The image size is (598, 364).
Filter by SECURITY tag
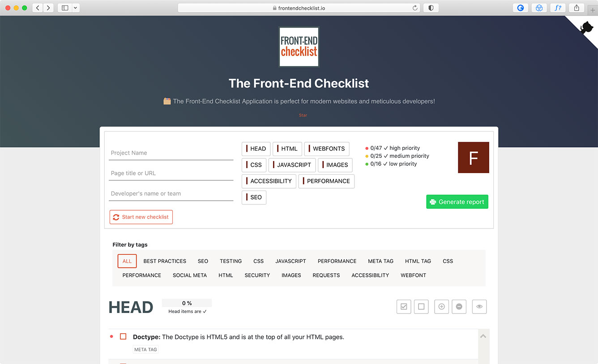pos(257,275)
